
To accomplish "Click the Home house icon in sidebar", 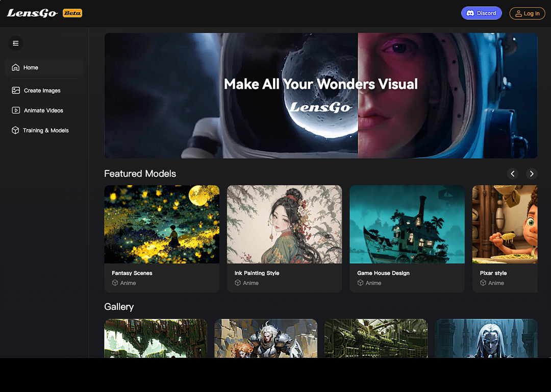I will [x=15, y=67].
